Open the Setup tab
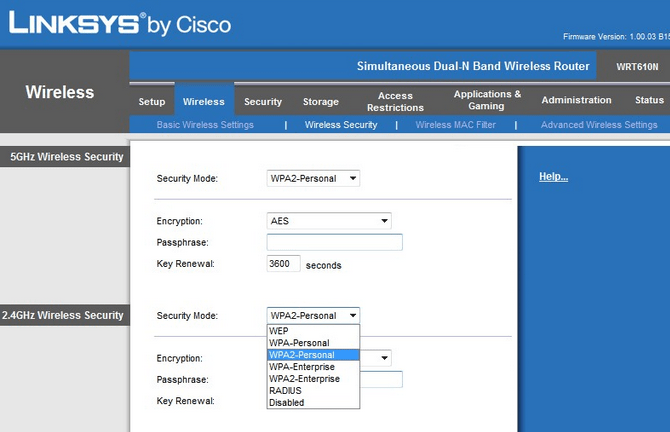Image resolution: width=670 pixels, height=432 pixels. pyautogui.click(x=152, y=101)
